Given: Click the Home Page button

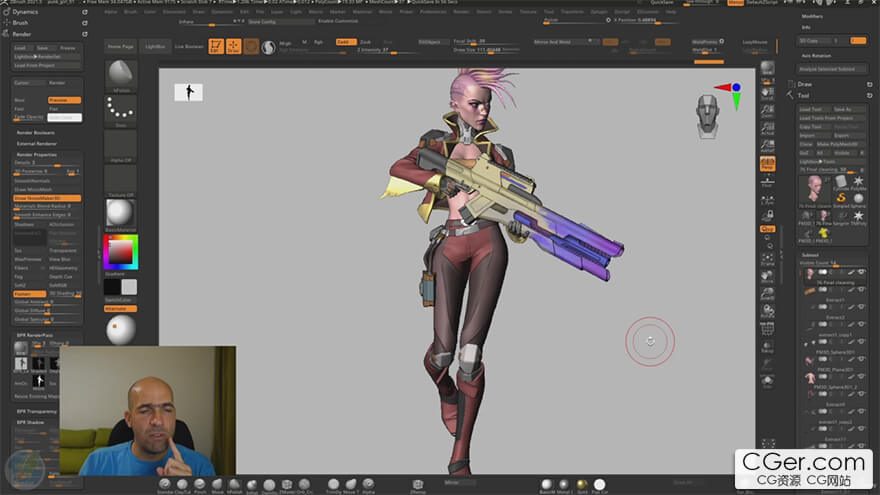Looking at the screenshot, I should 121,47.
